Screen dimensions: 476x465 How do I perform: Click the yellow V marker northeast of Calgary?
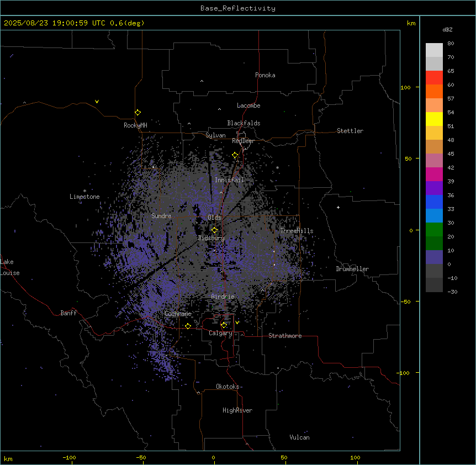(x=237, y=323)
